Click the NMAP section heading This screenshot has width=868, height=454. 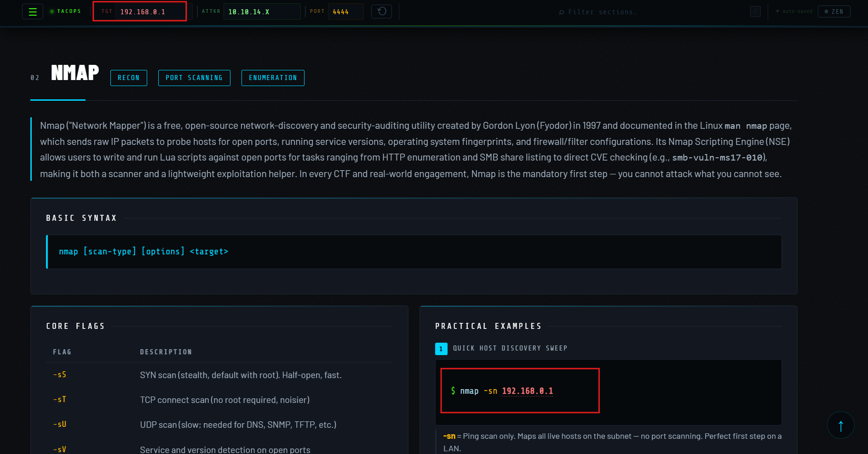point(75,73)
